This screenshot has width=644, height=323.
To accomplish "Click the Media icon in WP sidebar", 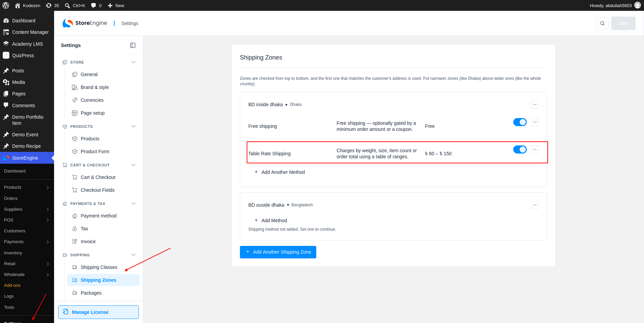I will pos(6,82).
